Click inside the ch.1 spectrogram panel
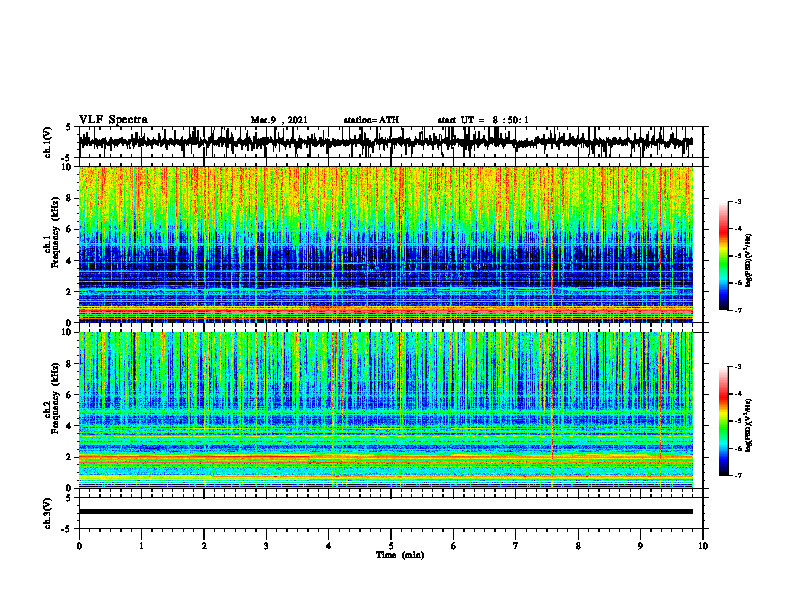 click(385, 244)
